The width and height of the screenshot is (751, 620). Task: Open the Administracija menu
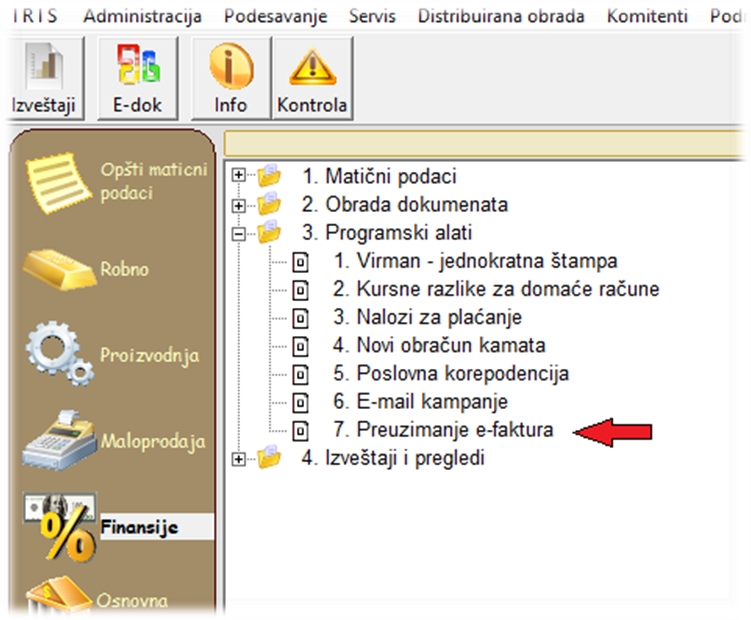click(x=142, y=16)
